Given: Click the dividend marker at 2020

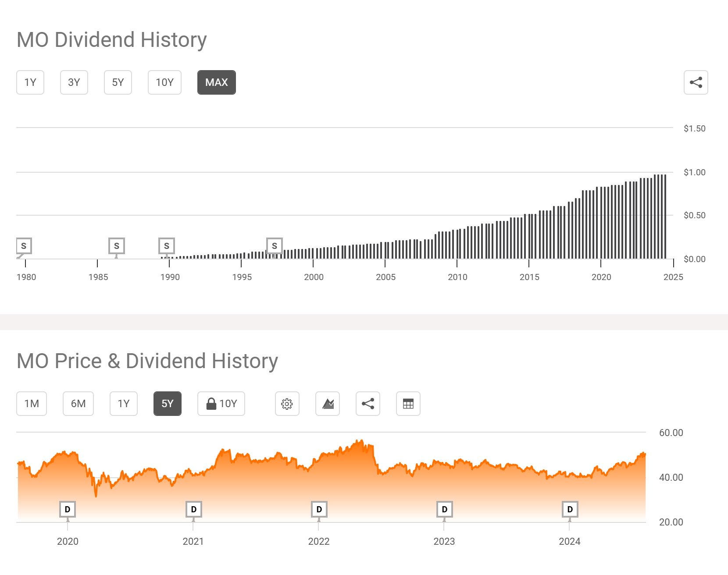Looking at the screenshot, I should [x=68, y=509].
